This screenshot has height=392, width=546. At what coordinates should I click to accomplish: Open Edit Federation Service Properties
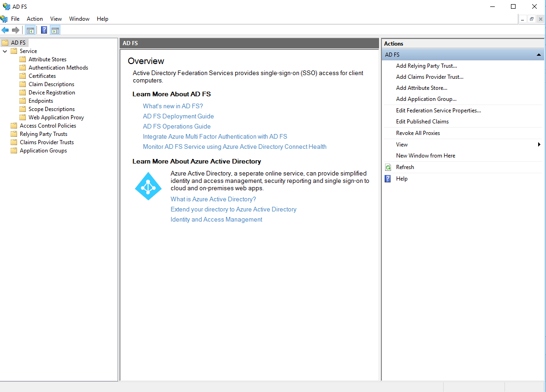[439, 110]
